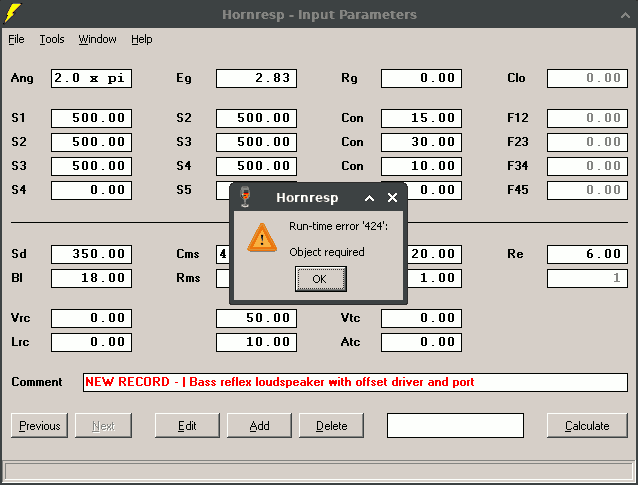Viewport: 638px width, 485px height.
Task: Close the Hornresp error dialog
Action: click(392, 198)
